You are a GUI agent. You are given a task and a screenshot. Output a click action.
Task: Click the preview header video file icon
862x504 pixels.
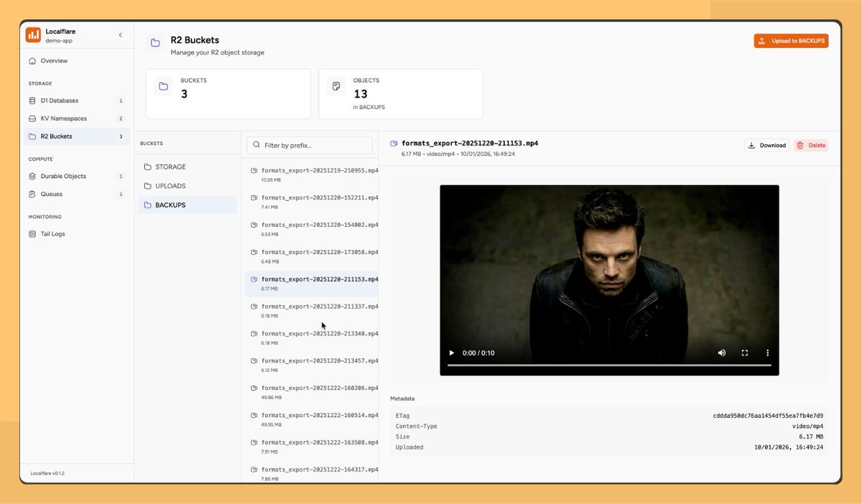pos(394,144)
